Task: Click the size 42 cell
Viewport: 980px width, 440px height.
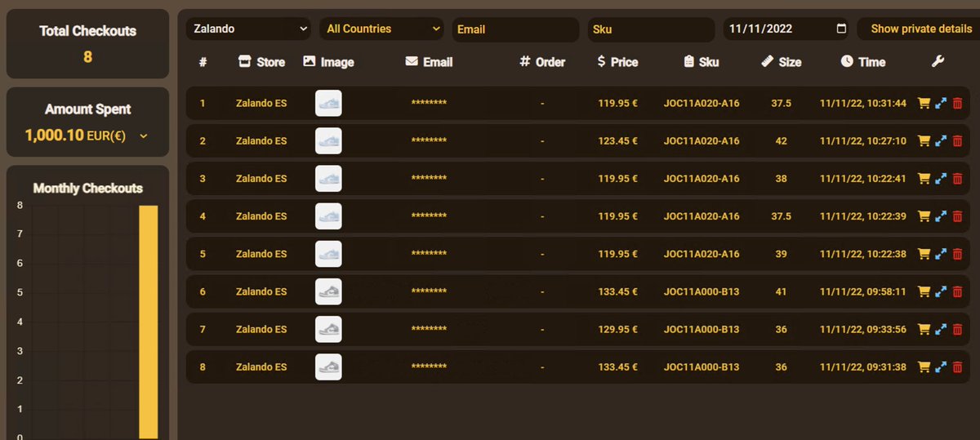Action: (782, 141)
